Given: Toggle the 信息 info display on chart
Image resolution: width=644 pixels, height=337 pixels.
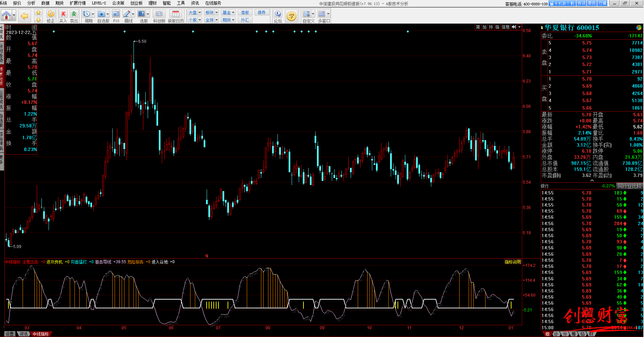Looking at the screenshot, I should [x=506, y=27].
